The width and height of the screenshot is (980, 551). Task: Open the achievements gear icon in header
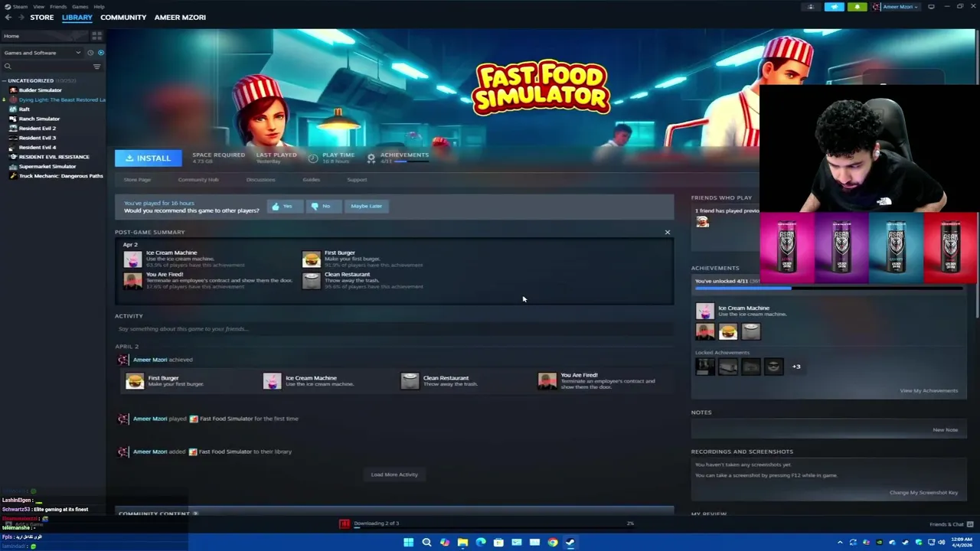[x=371, y=158]
